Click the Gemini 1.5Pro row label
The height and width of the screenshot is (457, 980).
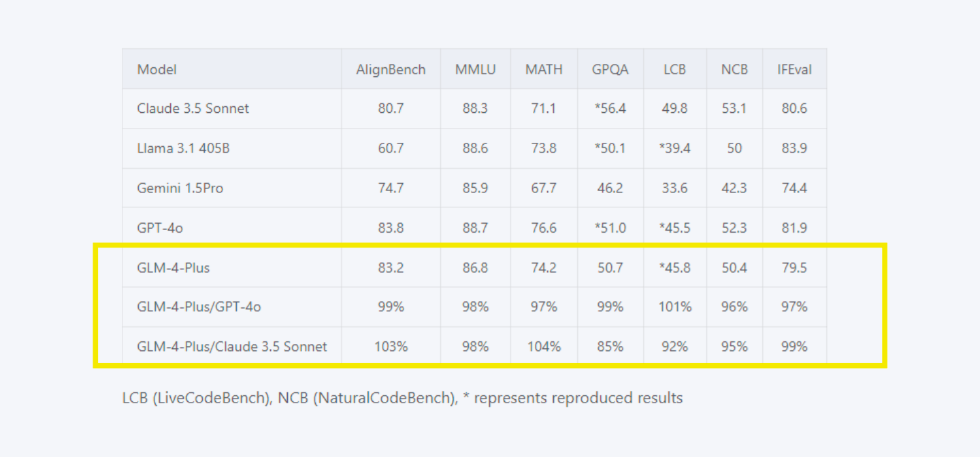(180, 188)
